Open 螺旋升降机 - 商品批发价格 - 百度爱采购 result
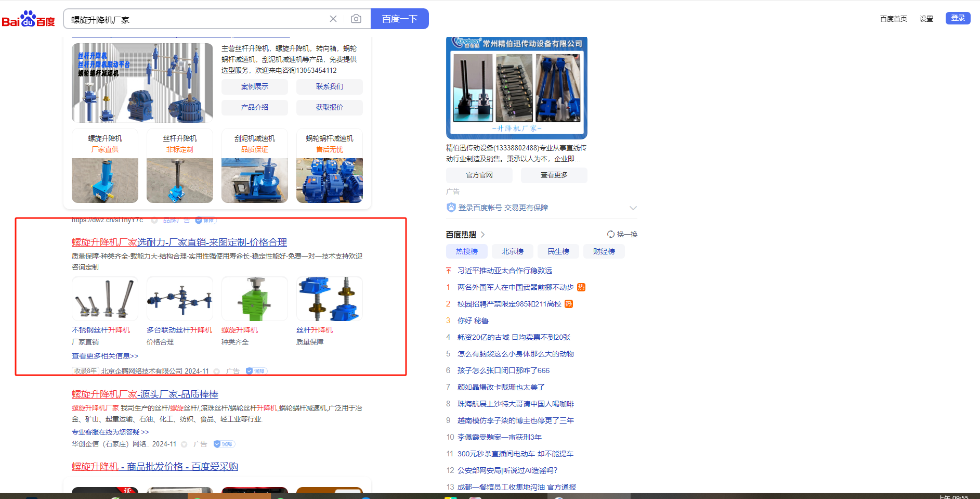 [155, 467]
